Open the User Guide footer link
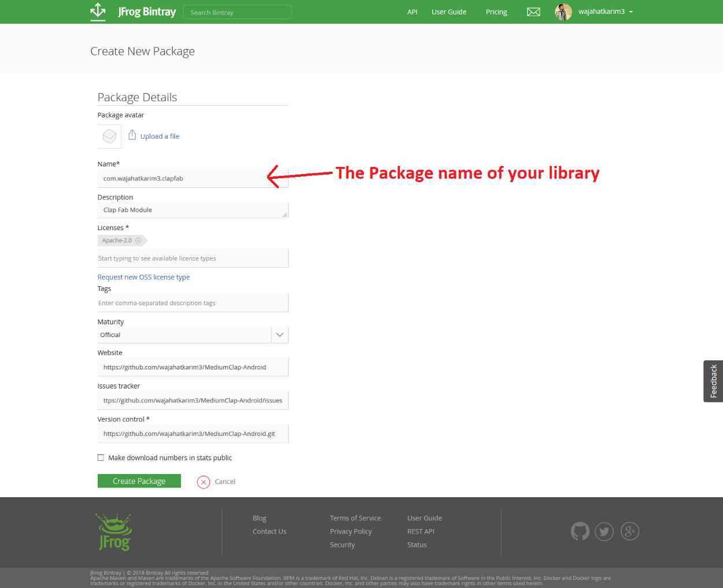 425,518
